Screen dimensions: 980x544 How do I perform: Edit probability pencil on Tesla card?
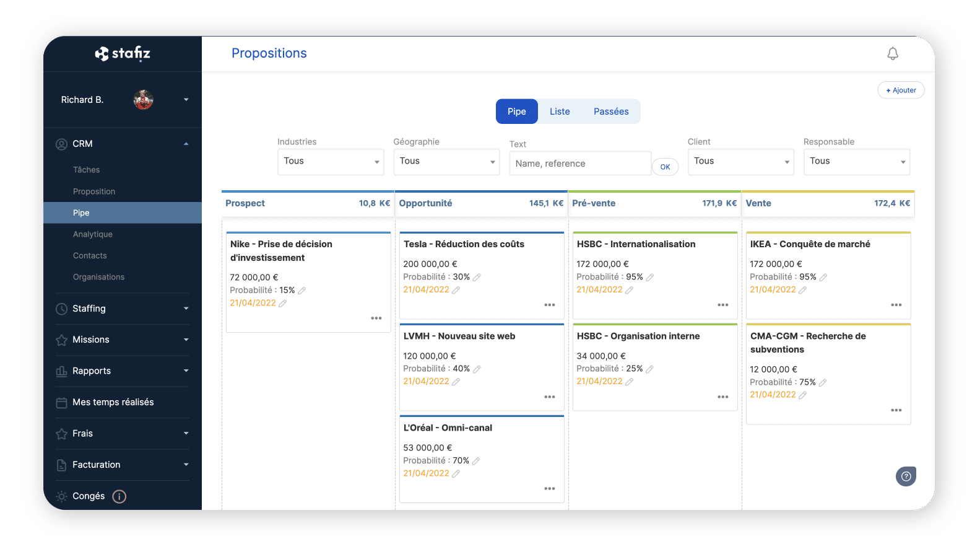point(477,277)
